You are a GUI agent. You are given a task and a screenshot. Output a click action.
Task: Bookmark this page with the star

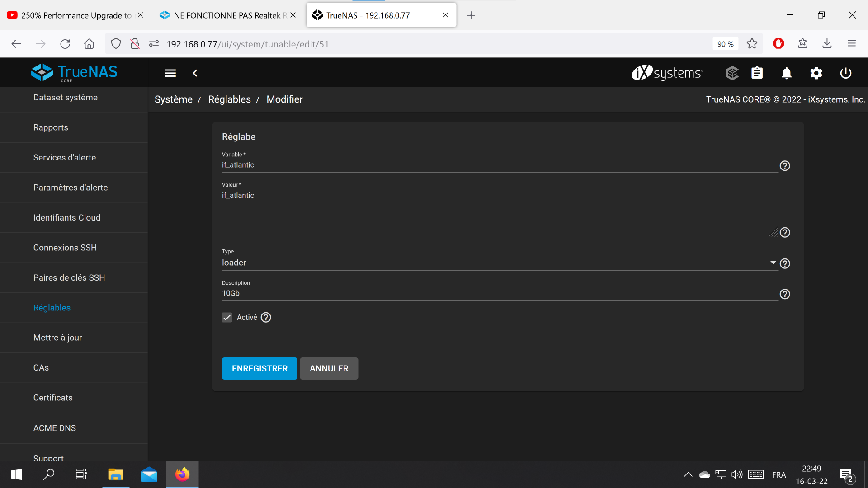752,44
